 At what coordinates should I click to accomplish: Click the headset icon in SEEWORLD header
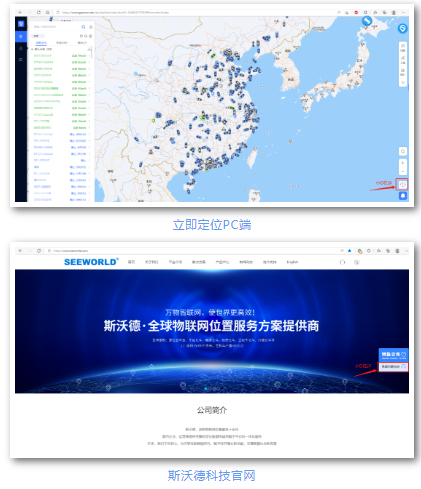pos(342,262)
